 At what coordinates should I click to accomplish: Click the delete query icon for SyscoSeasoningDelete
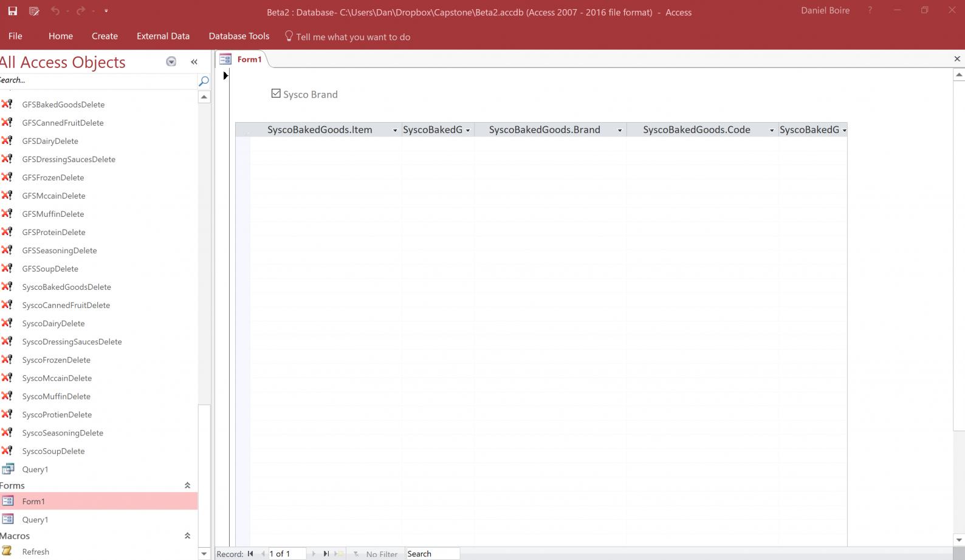7,432
